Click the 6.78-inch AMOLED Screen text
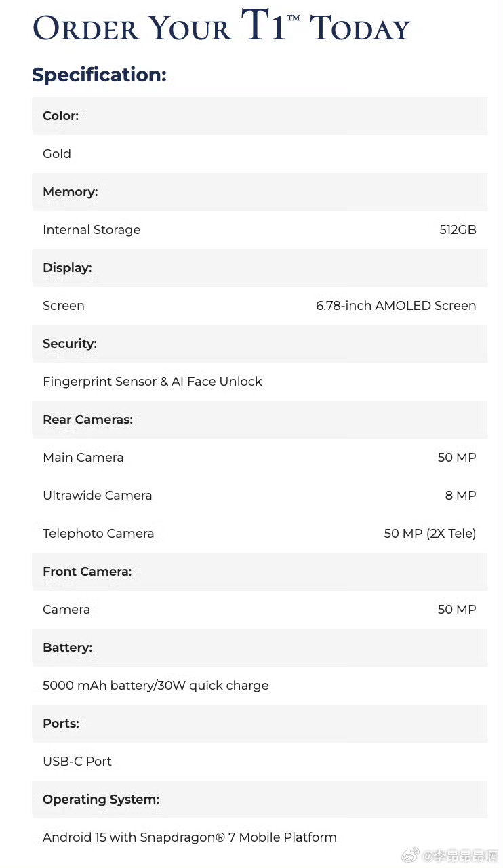The height and width of the screenshot is (868, 503). tap(396, 306)
